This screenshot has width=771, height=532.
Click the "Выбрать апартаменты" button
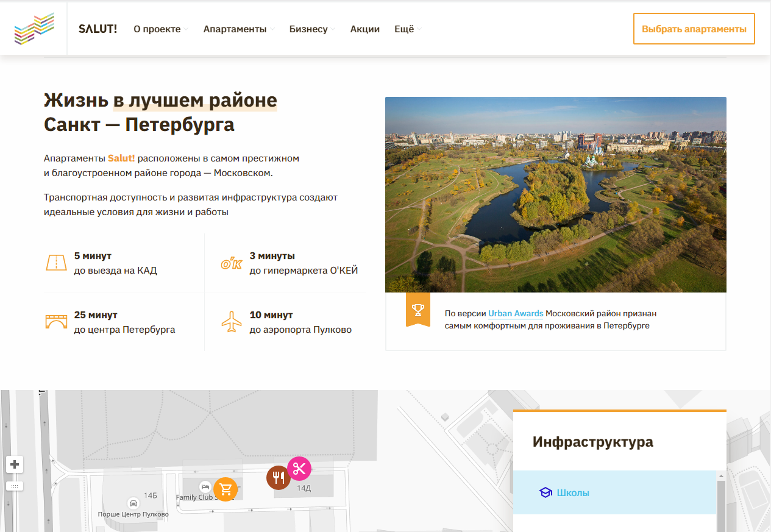(694, 29)
